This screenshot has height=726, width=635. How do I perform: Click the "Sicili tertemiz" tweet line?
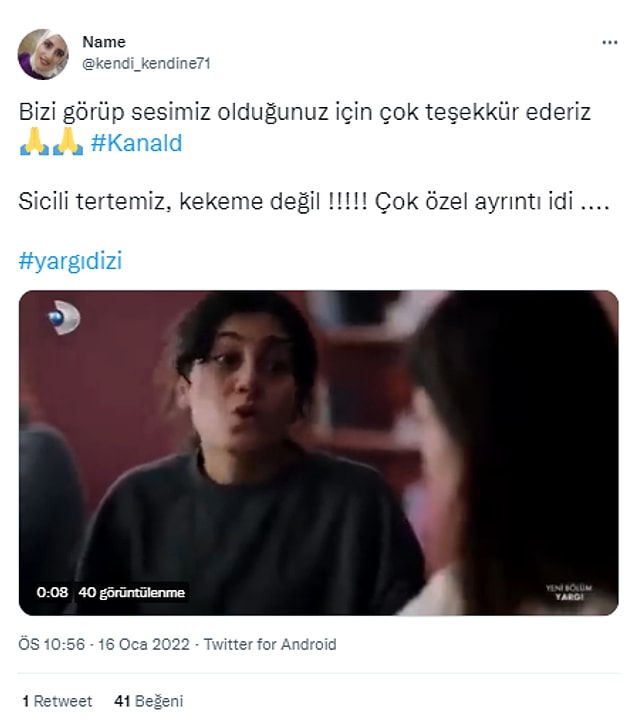pos(314,201)
